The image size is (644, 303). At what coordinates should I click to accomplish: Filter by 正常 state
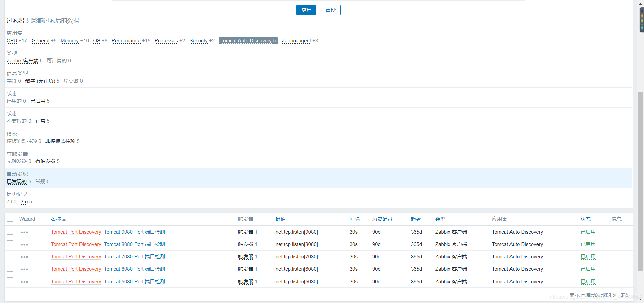(40, 121)
